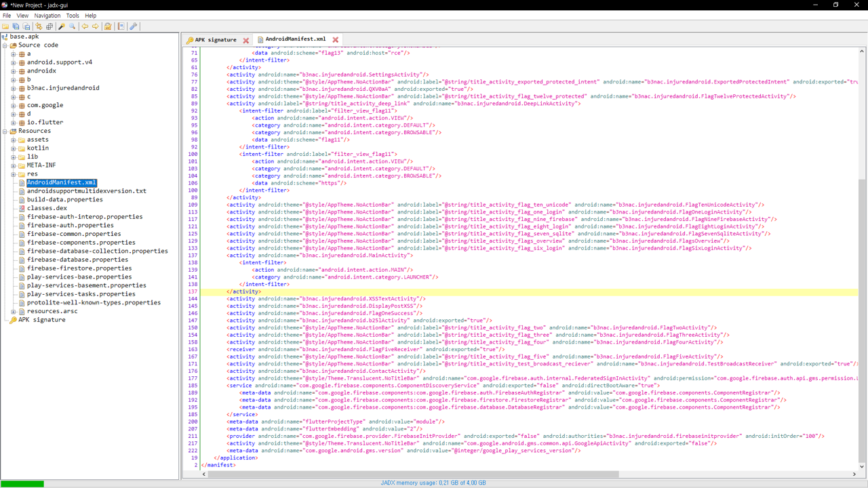The width and height of the screenshot is (868, 488).
Task: Click the horizontal scroll-right arrow
Action: click(855, 474)
